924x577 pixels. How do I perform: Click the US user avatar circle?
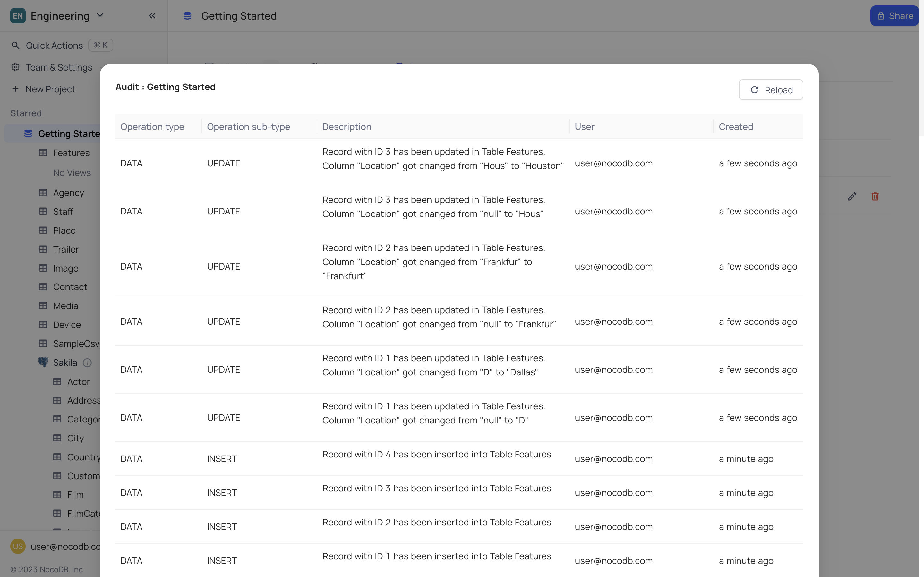18,546
